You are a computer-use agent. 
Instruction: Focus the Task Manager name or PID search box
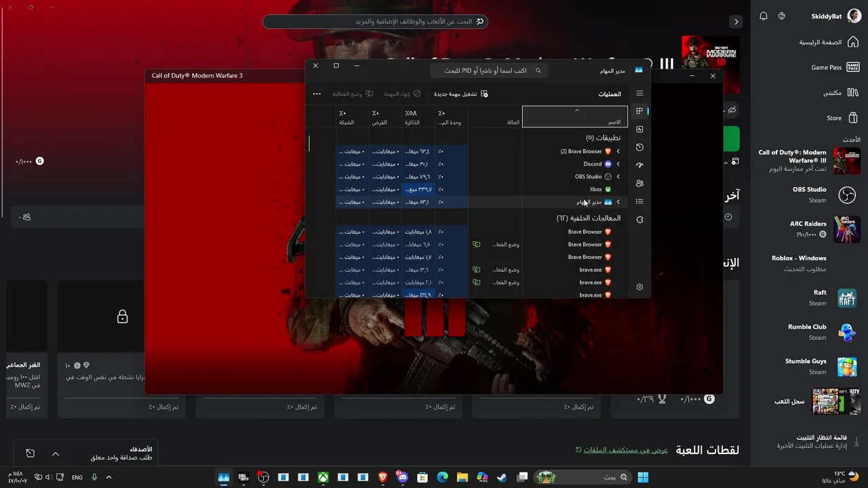click(x=489, y=70)
